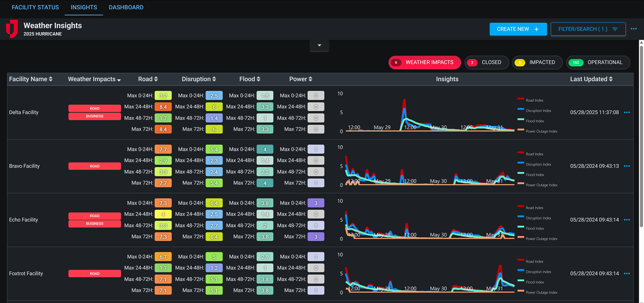Open the header more options ellipsis

(x=634, y=29)
